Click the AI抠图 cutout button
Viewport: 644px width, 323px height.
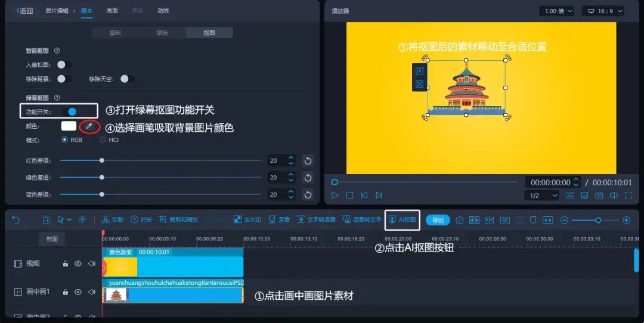pos(402,219)
